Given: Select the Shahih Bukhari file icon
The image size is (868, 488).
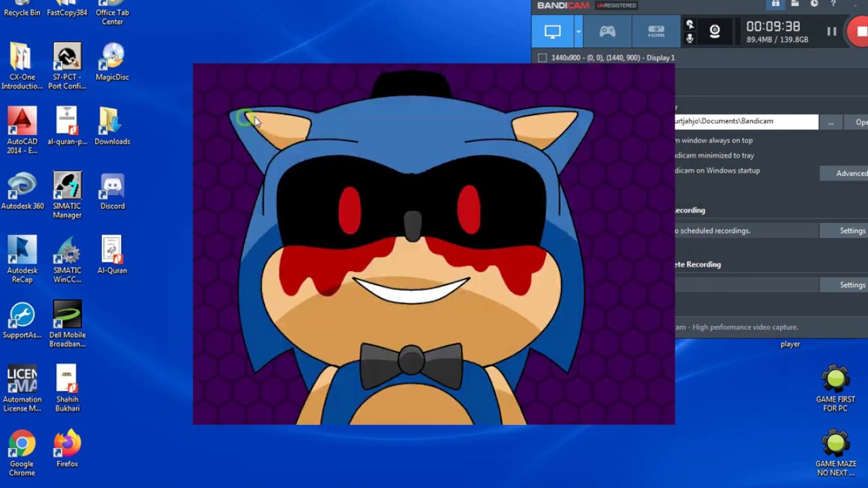Looking at the screenshot, I should click(x=67, y=388).
